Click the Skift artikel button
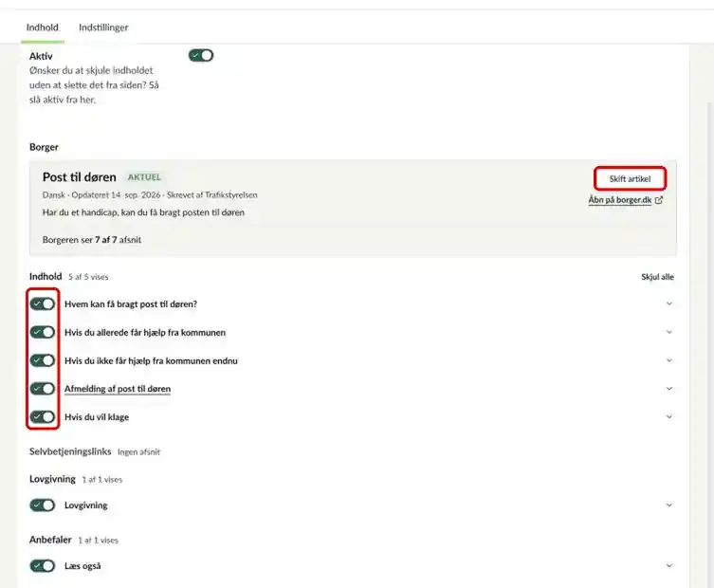Viewport: 714px width, 588px height. click(630, 178)
